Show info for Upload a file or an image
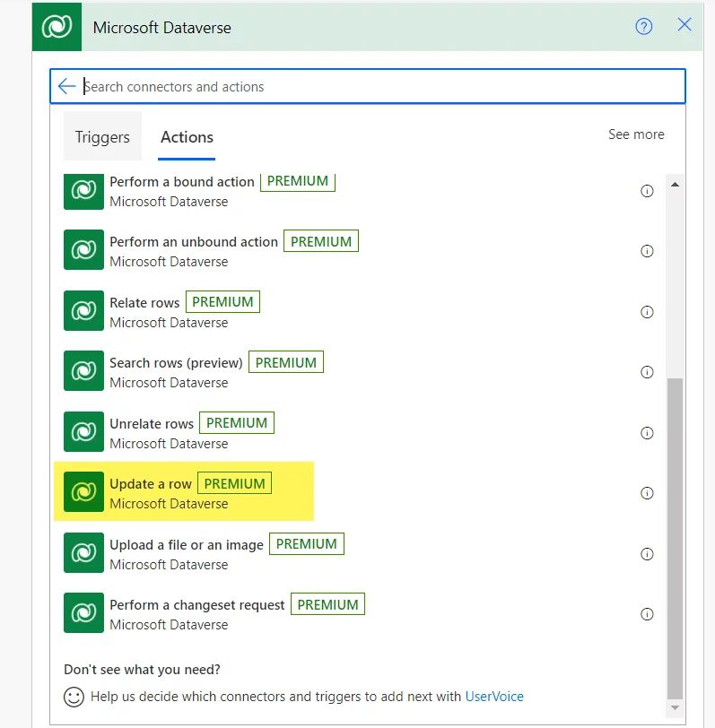The image size is (715, 728). (x=647, y=554)
